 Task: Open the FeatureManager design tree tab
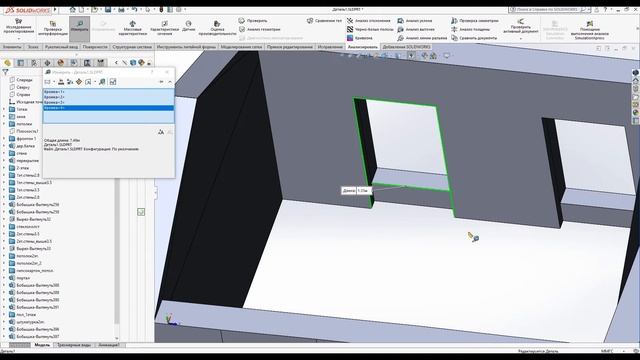pos(7,62)
